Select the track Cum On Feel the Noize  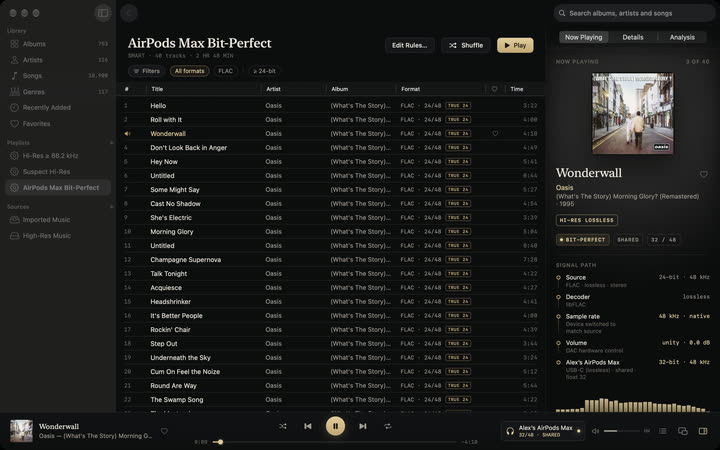coord(331,371)
